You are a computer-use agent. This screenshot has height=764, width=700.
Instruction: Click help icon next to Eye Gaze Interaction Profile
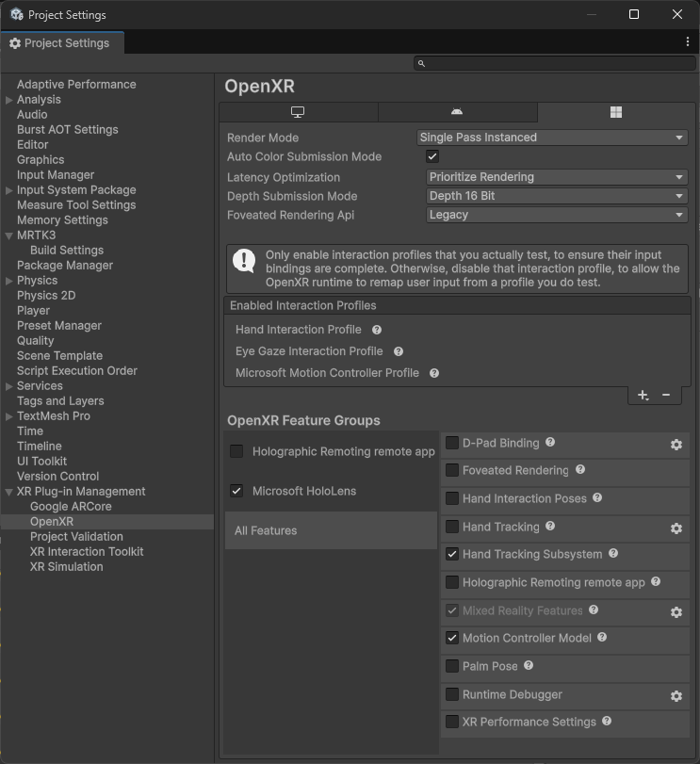coord(399,351)
